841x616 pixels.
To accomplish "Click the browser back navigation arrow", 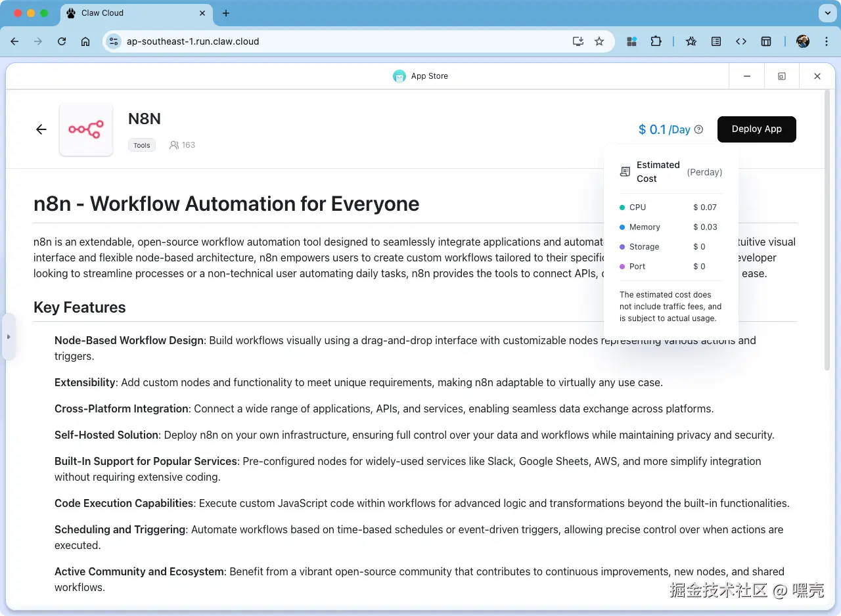I will click(14, 41).
